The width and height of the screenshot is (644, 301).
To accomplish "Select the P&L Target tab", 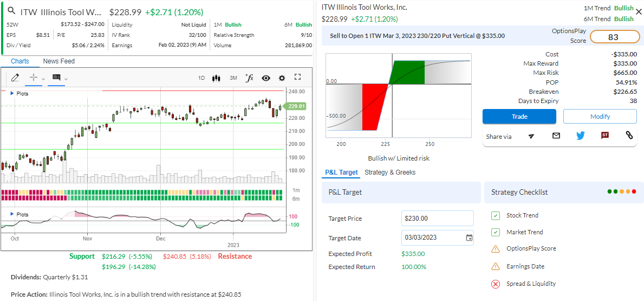I will (341, 172).
